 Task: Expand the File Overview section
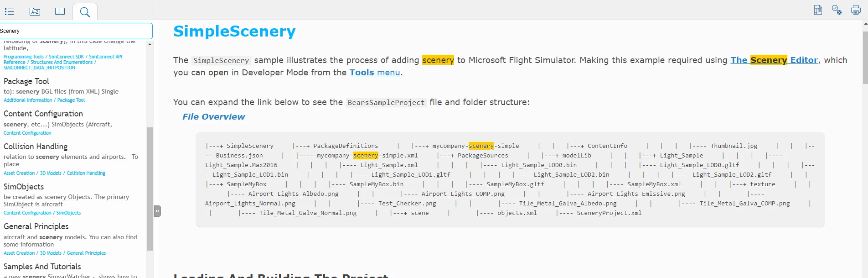(x=213, y=116)
